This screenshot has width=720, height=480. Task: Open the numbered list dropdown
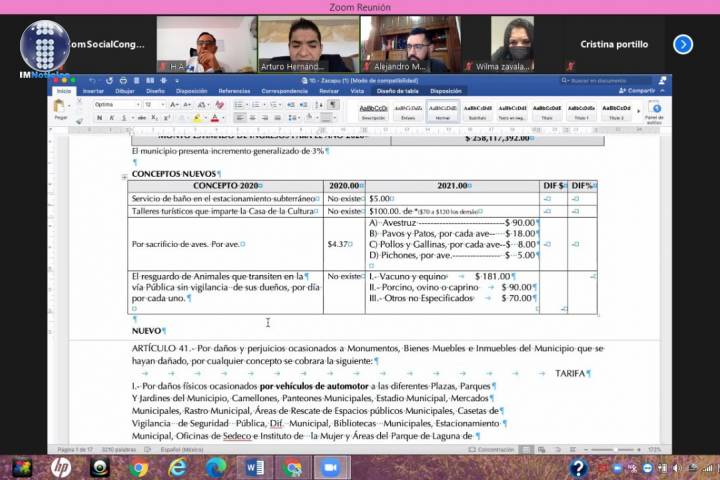264,105
